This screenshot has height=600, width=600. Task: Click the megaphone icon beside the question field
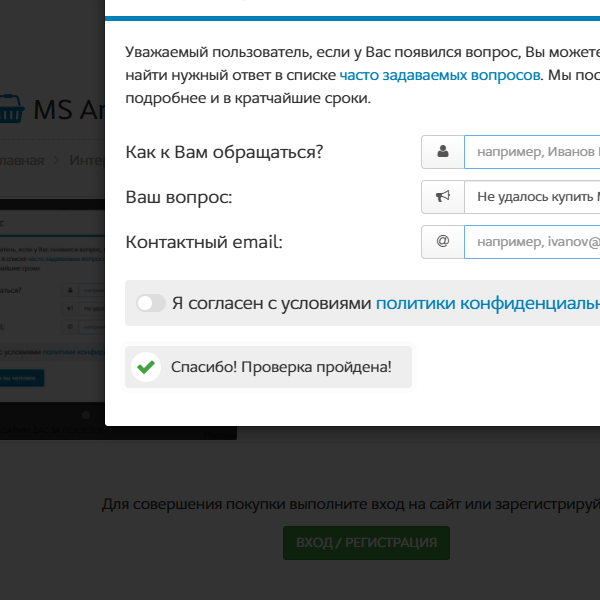tap(443, 197)
